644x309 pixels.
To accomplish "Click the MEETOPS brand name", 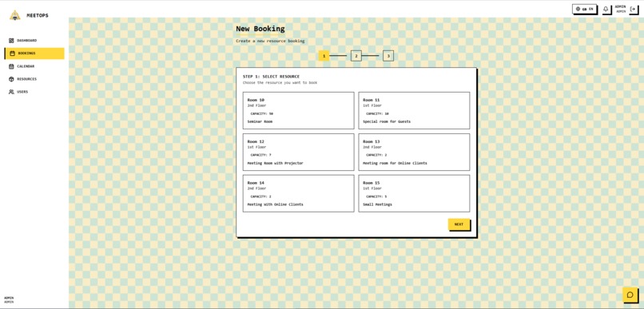I will [x=38, y=16].
